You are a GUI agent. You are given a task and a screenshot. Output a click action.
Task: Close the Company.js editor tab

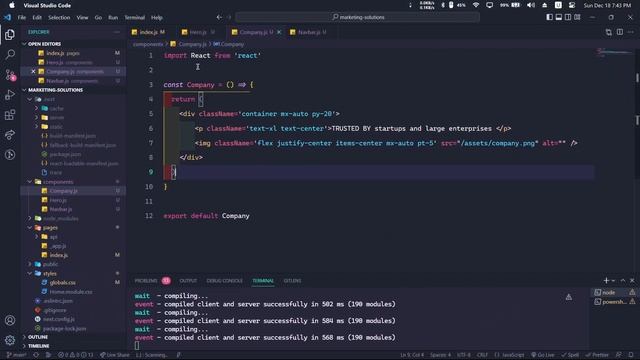[x=279, y=32]
